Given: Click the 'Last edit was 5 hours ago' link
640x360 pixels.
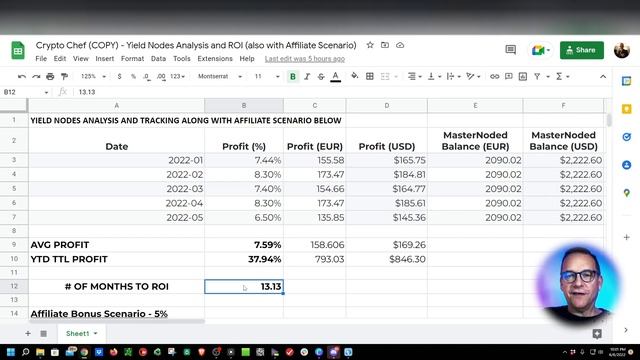Looking at the screenshot, I should click(304, 59).
